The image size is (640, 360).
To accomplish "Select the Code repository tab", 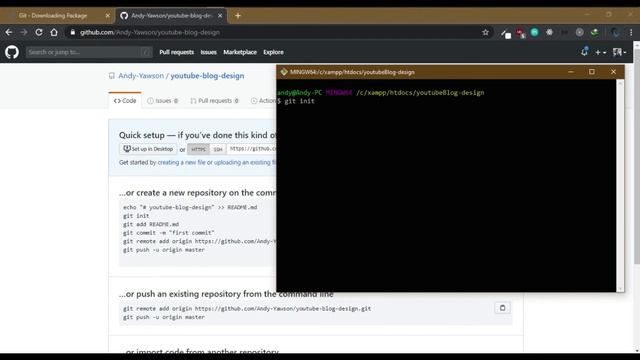I will tap(125, 100).
